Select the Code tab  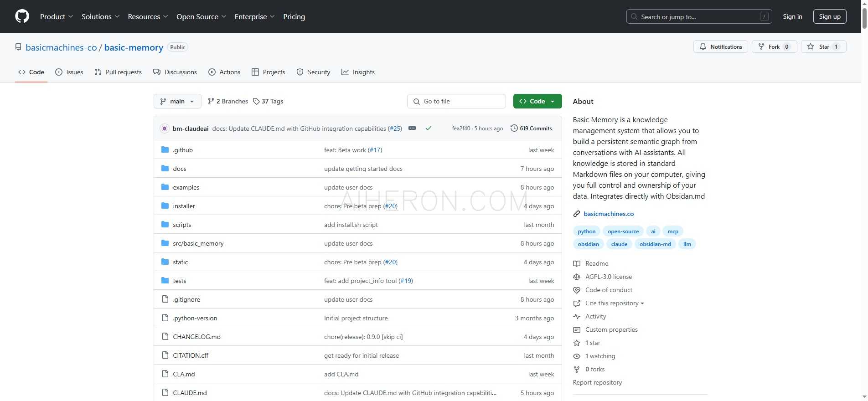[x=31, y=72]
